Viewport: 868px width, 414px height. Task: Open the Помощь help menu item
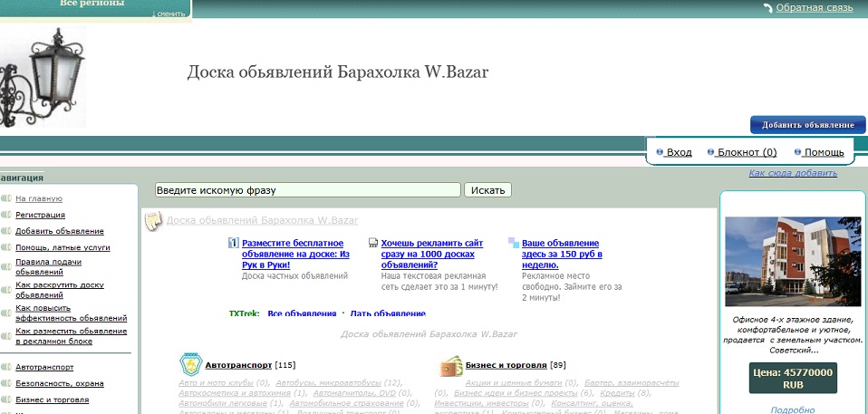click(824, 152)
